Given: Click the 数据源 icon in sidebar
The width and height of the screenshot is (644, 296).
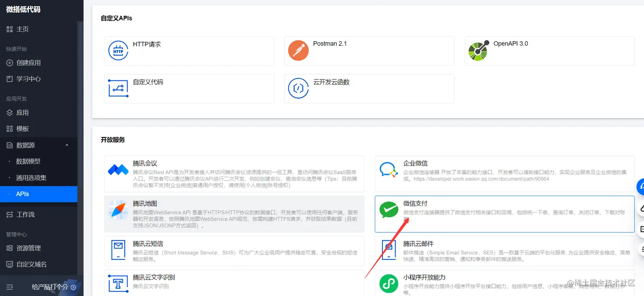Looking at the screenshot, I should point(10,145).
